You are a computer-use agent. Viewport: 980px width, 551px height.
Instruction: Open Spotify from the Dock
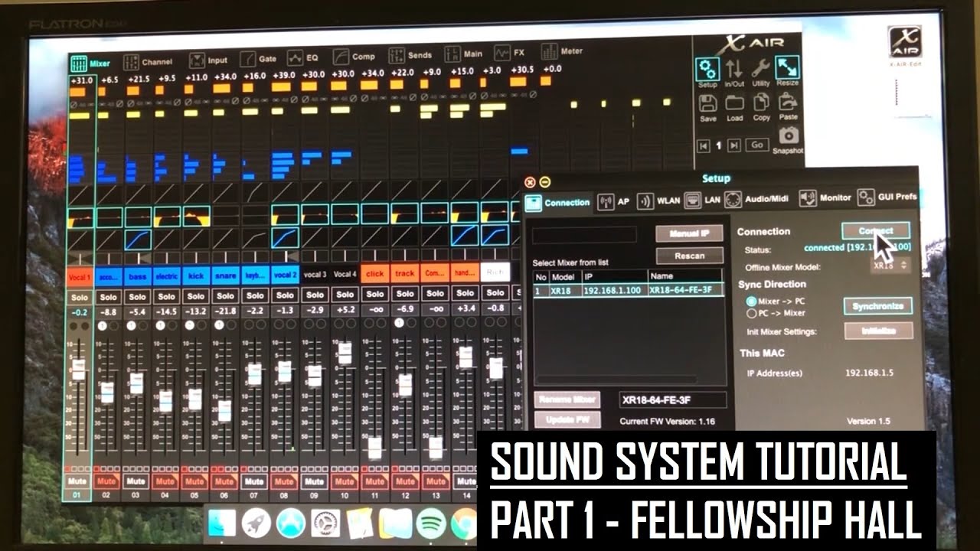(x=432, y=525)
